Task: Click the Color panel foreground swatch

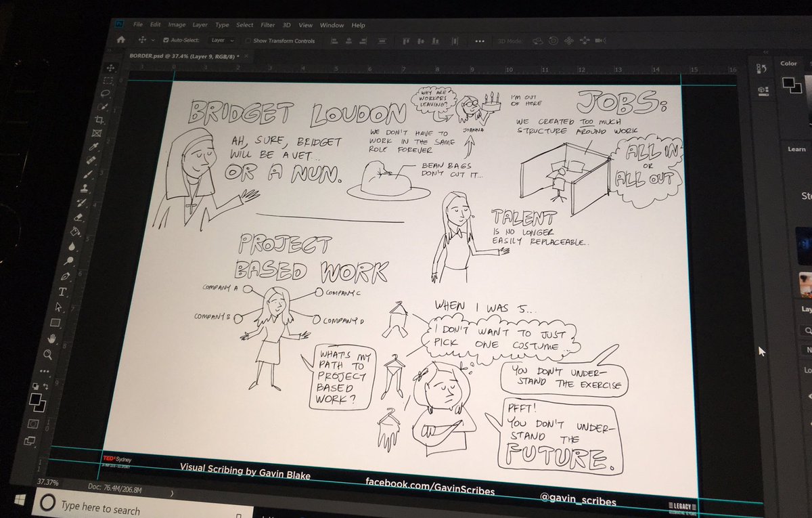Action: tap(788, 81)
